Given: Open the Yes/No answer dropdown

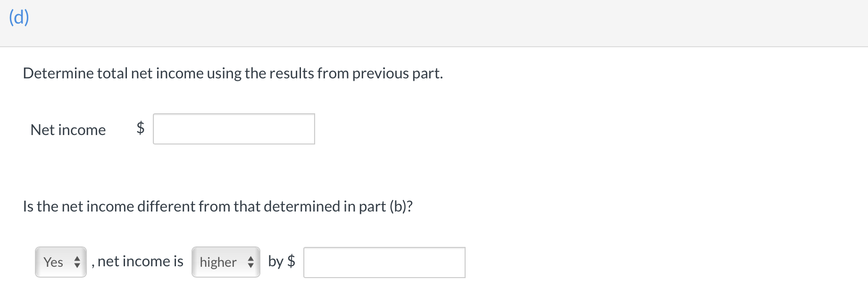Looking at the screenshot, I should (60, 262).
